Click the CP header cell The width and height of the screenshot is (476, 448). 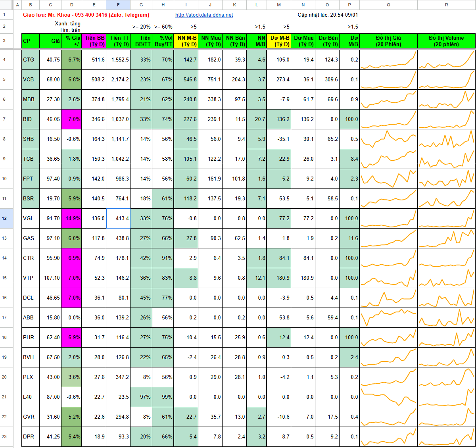point(31,41)
